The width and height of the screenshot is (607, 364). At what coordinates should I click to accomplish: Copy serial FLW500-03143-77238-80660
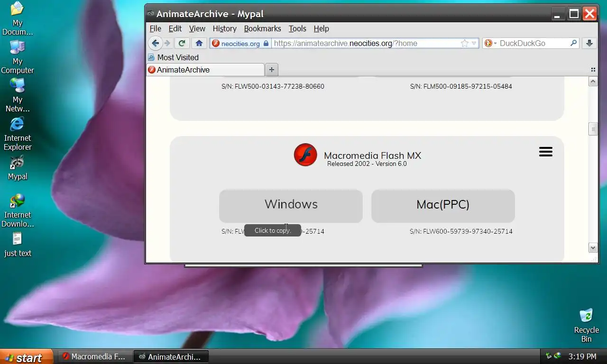(273, 86)
